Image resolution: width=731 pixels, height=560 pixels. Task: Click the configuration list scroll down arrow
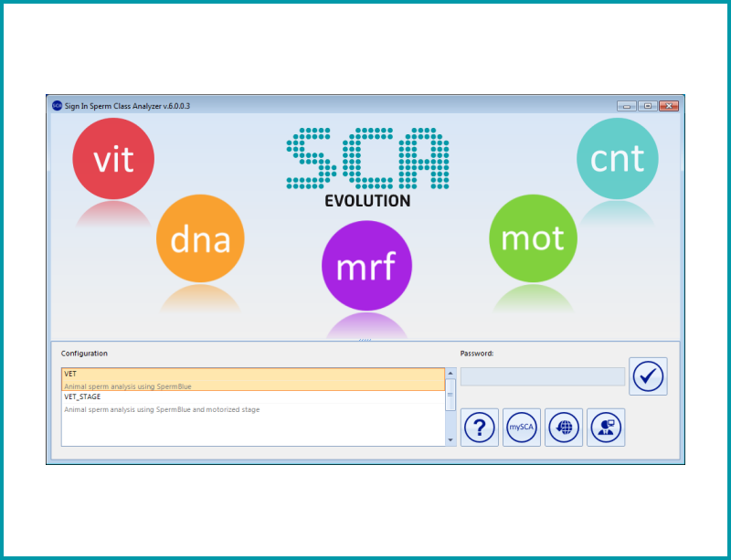[450, 440]
